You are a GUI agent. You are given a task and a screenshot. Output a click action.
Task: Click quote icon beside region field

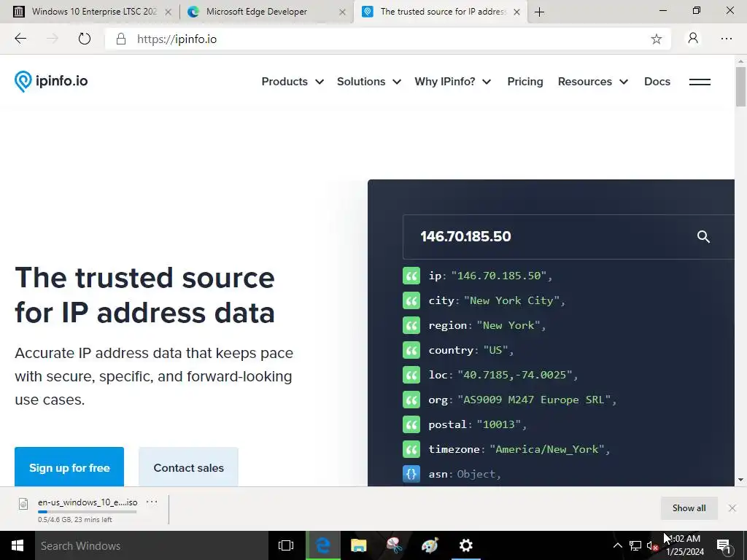pyautogui.click(x=411, y=325)
